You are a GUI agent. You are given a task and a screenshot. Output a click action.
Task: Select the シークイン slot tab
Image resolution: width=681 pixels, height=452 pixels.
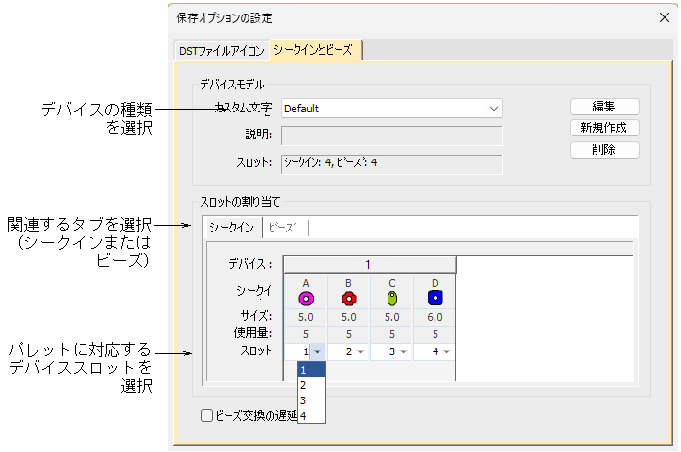click(x=232, y=227)
